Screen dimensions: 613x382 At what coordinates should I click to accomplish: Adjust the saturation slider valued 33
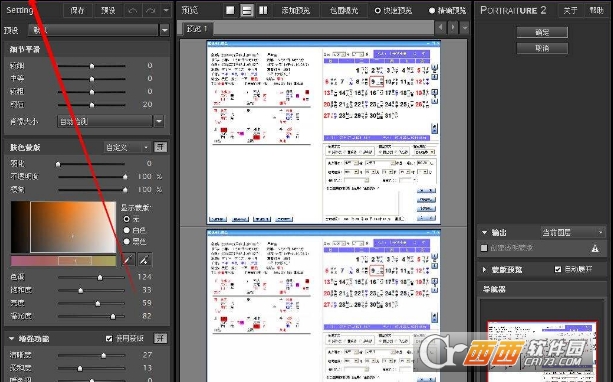(x=92, y=291)
